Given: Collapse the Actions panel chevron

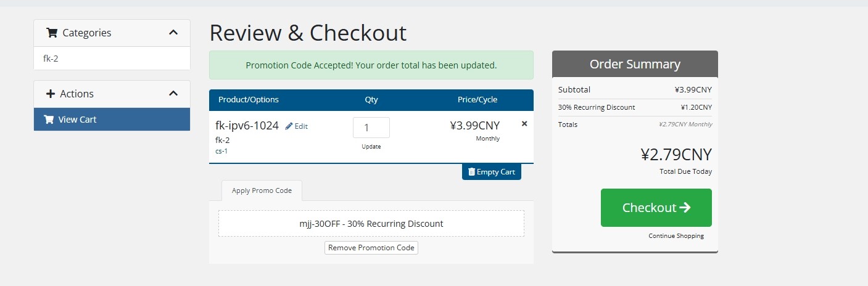Looking at the screenshot, I should [x=173, y=94].
